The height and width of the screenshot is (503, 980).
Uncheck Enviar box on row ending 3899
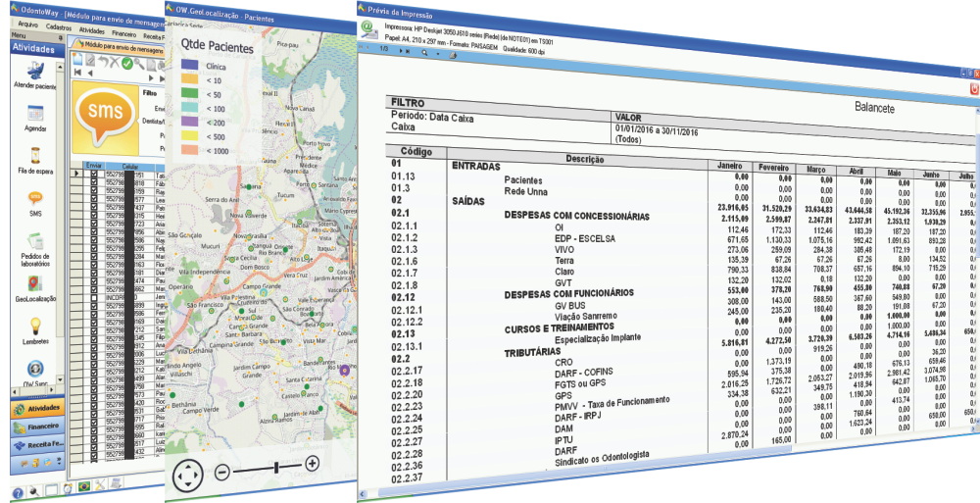point(94,306)
